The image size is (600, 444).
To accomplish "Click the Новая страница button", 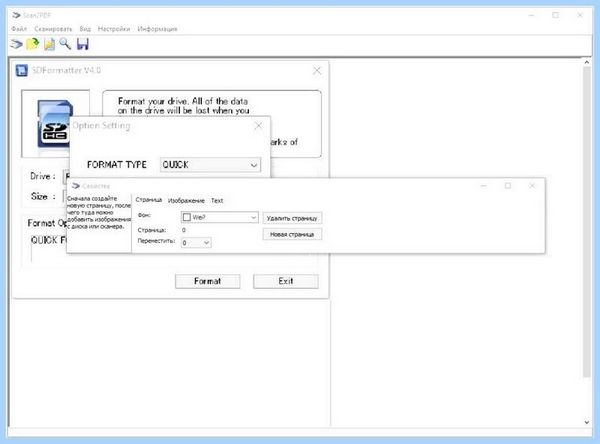I will tap(292, 234).
